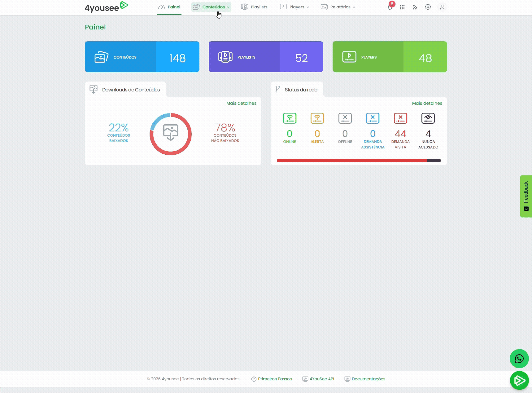Open the Conteúdos card showing 148
This screenshot has height=393, width=532.
tap(142, 57)
